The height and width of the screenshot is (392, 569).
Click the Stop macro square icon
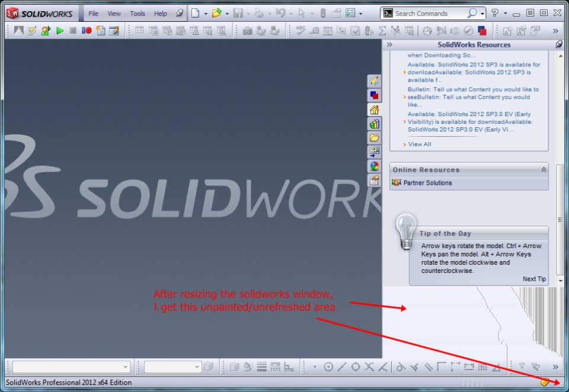tap(73, 31)
